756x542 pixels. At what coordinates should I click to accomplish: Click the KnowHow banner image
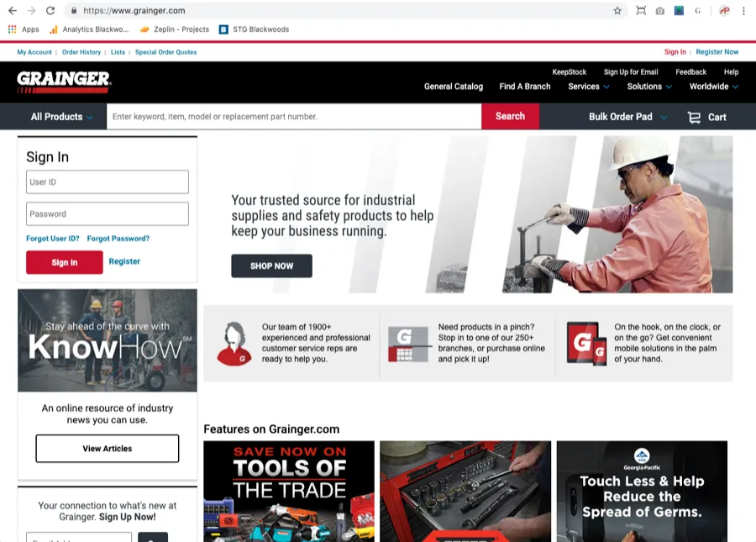108,340
